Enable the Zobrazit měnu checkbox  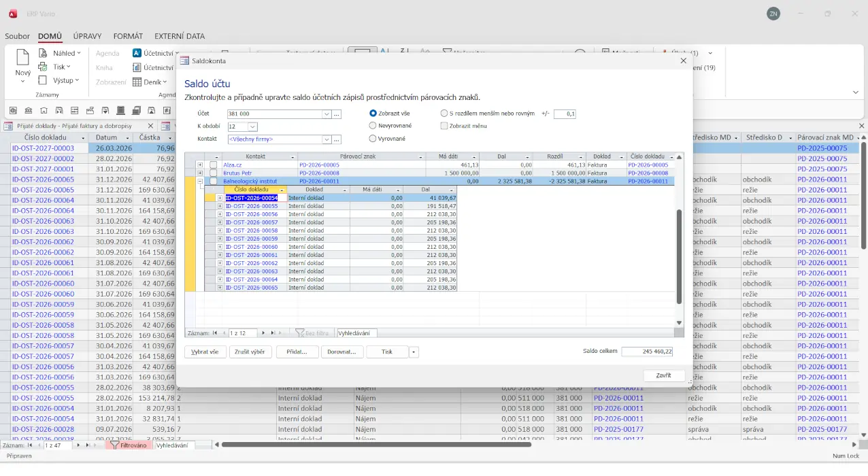(x=444, y=126)
